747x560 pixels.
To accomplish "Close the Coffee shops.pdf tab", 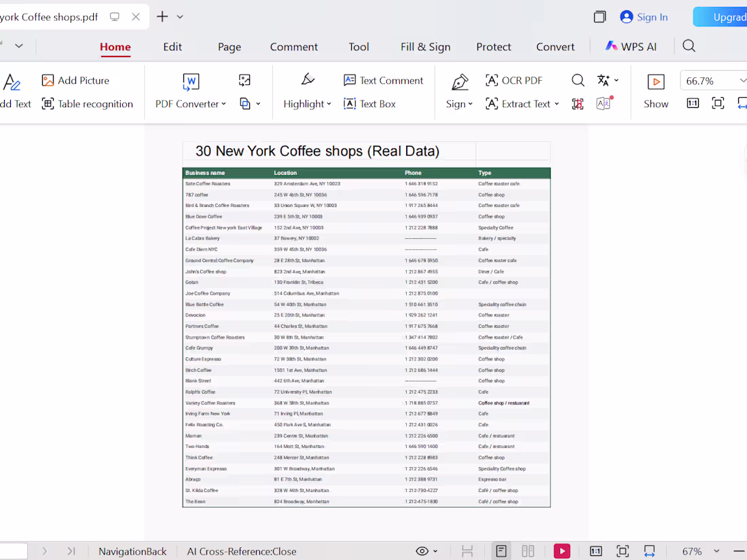I will tap(136, 17).
